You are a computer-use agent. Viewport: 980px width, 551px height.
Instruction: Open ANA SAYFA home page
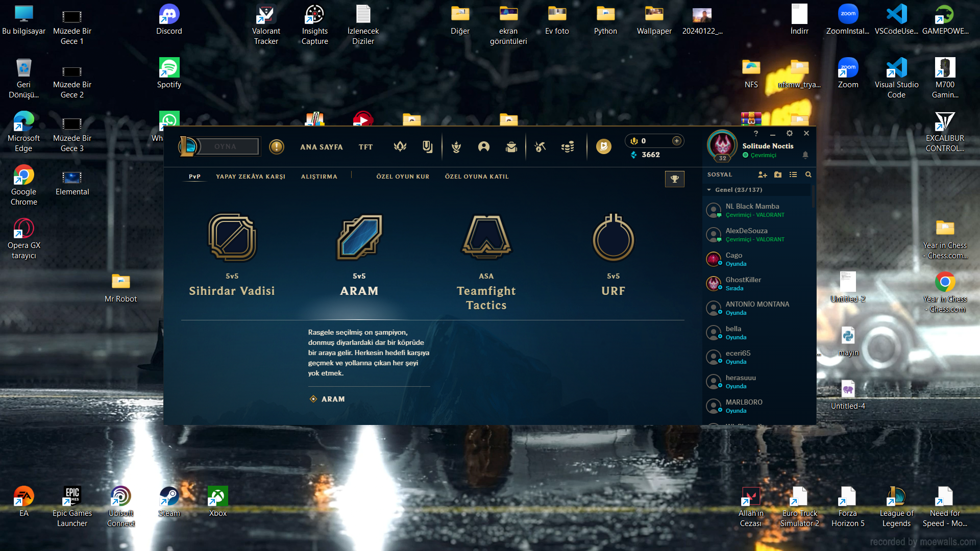(321, 147)
